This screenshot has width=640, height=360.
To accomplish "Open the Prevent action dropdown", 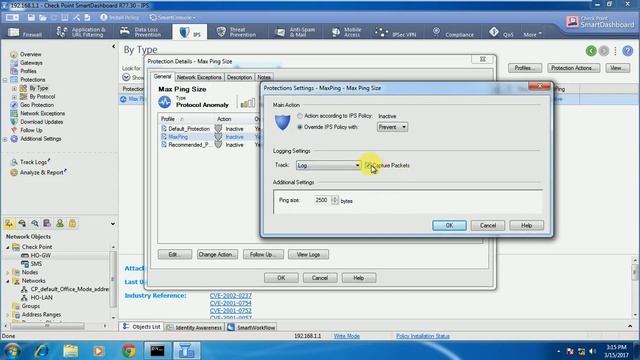I will (x=392, y=127).
